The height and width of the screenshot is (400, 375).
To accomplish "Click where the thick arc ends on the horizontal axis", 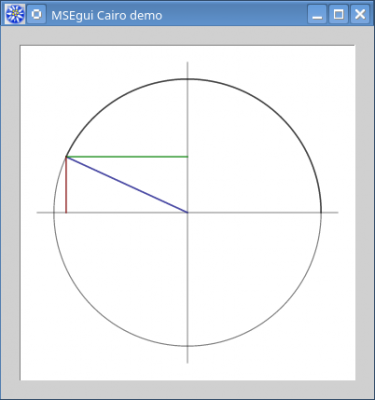I will click(321, 212).
